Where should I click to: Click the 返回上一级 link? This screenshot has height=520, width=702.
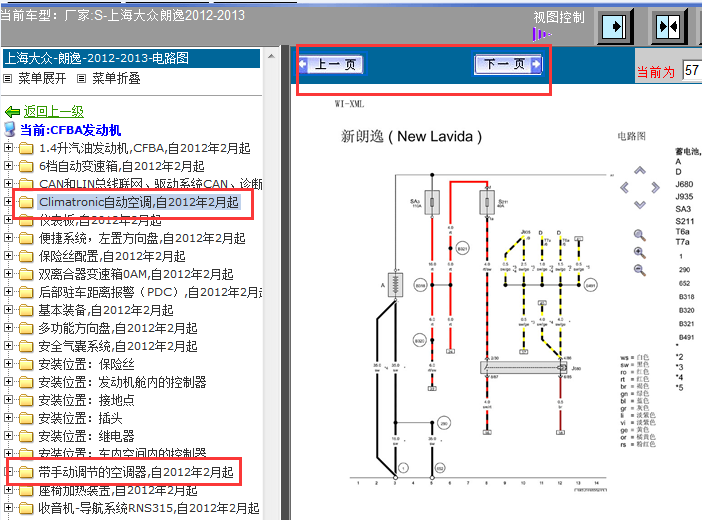tap(54, 112)
